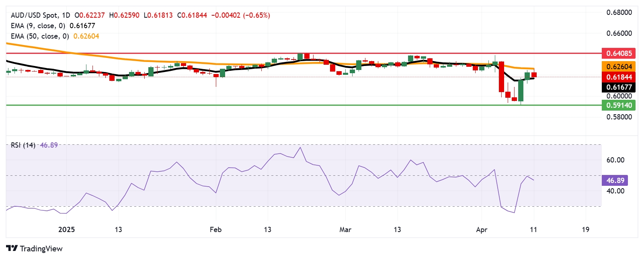Open the TradingView text link
This screenshot has width=644, height=259.
[41, 249]
